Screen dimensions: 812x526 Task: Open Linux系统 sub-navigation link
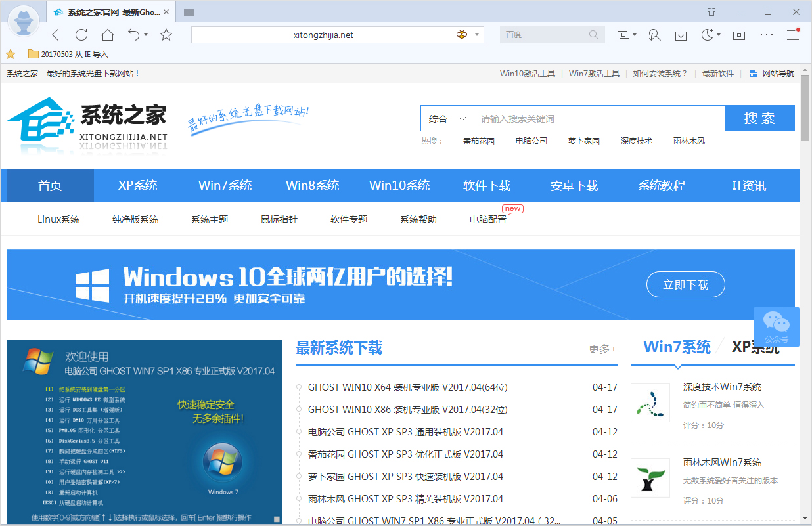click(x=58, y=219)
